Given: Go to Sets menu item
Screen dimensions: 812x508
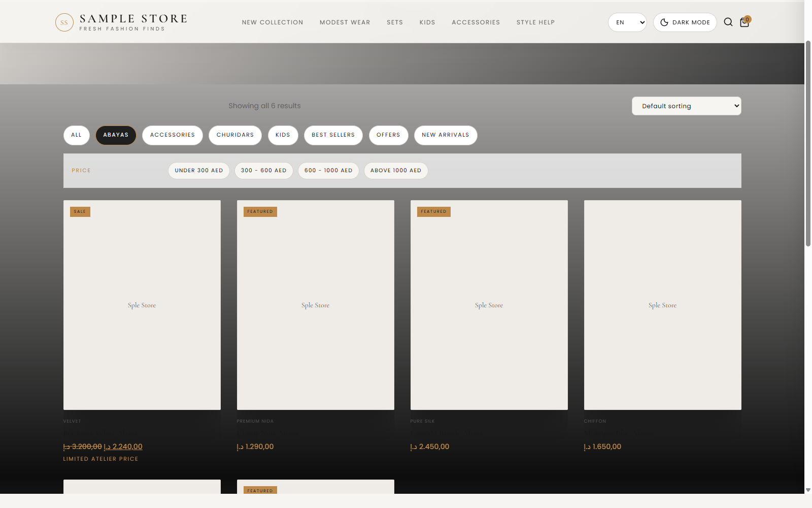Looking at the screenshot, I should point(395,22).
